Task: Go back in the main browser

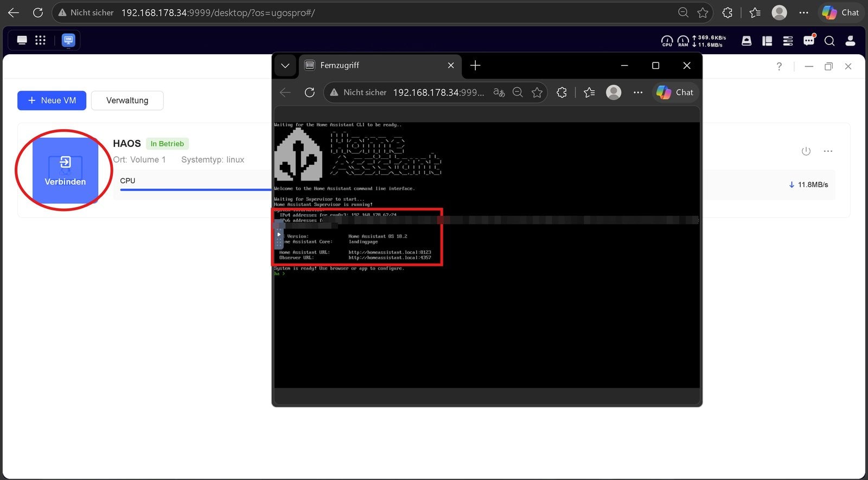Action: [x=14, y=12]
